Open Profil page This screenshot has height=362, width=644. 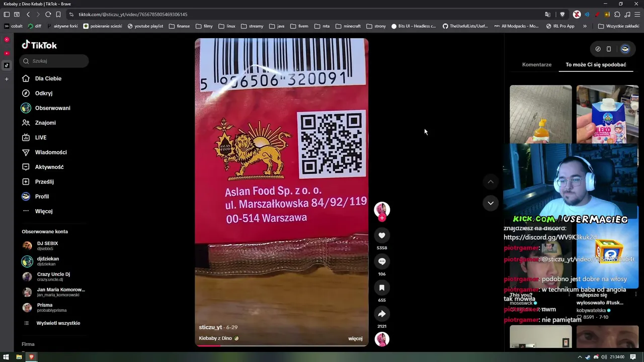point(42,197)
